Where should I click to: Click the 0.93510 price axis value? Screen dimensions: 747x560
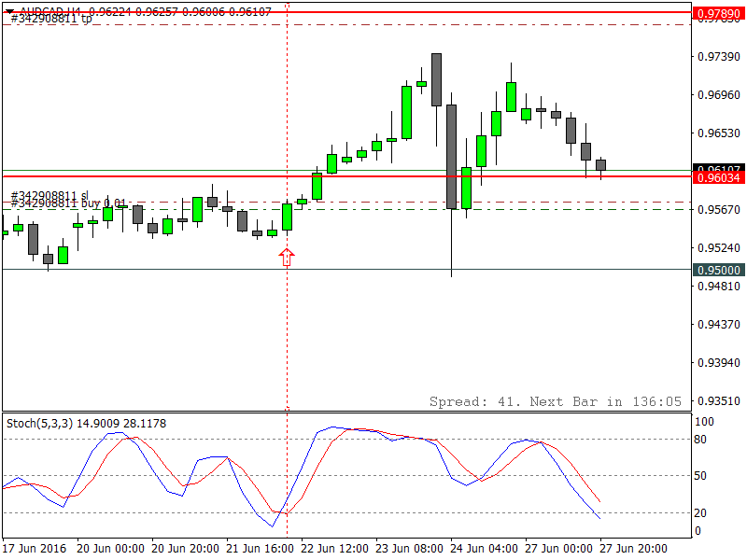[718, 401]
